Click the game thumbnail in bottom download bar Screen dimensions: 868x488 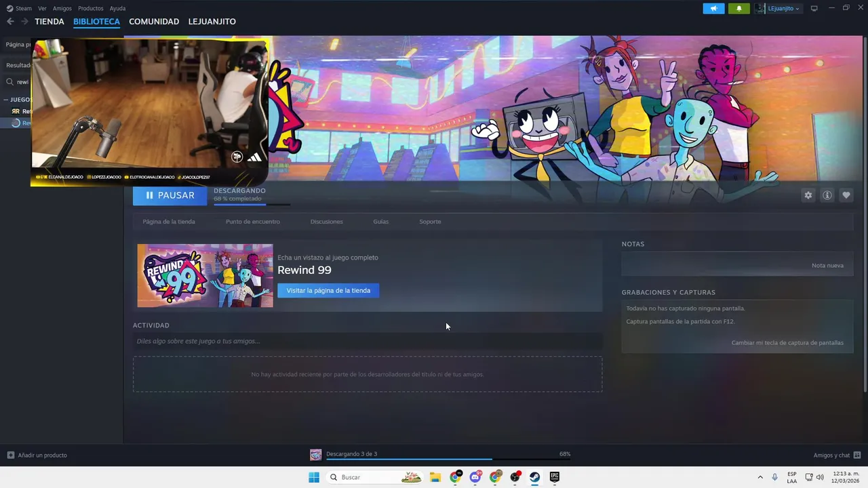pyautogui.click(x=315, y=455)
